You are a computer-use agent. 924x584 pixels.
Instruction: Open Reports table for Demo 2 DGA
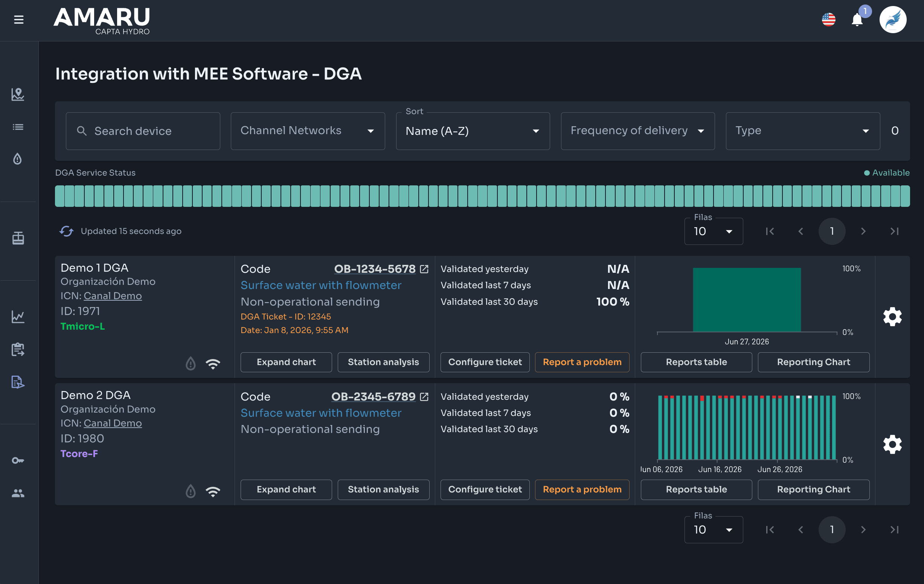click(x=696, y=489)
